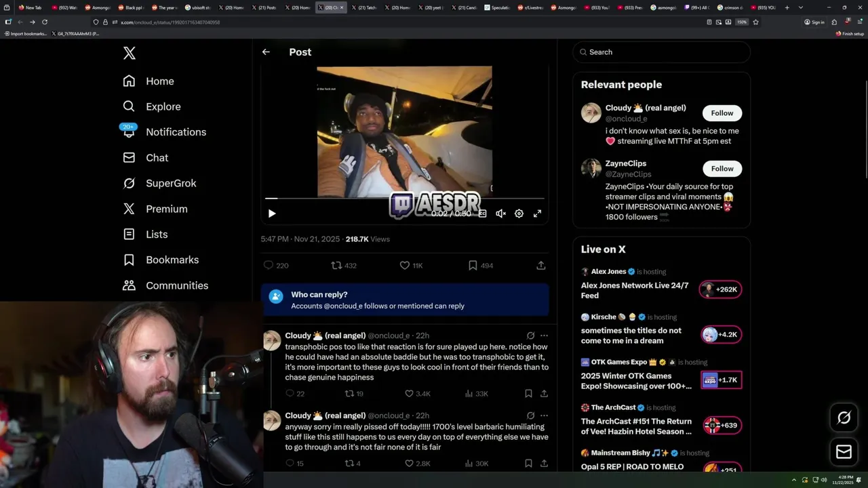Open Explore in sidebar
Screen dimensions: 868x488
tap(152, 106)
